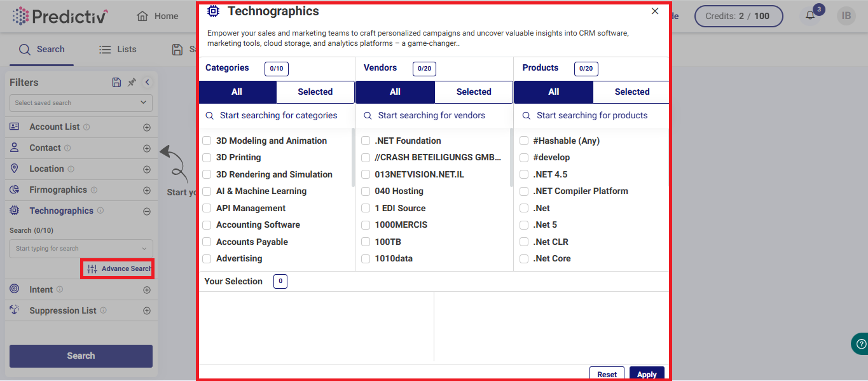Viewport: 868px width, 381px height.
Task: Switch to the Search tab
Action: point(42,49)
